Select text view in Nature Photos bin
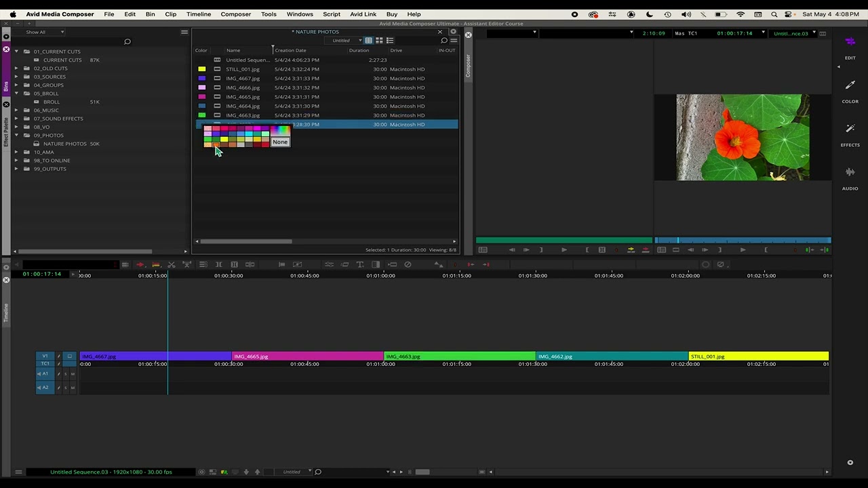Image resolution: width=868 pixels, height=488 pixels. [x=368, y=41]
